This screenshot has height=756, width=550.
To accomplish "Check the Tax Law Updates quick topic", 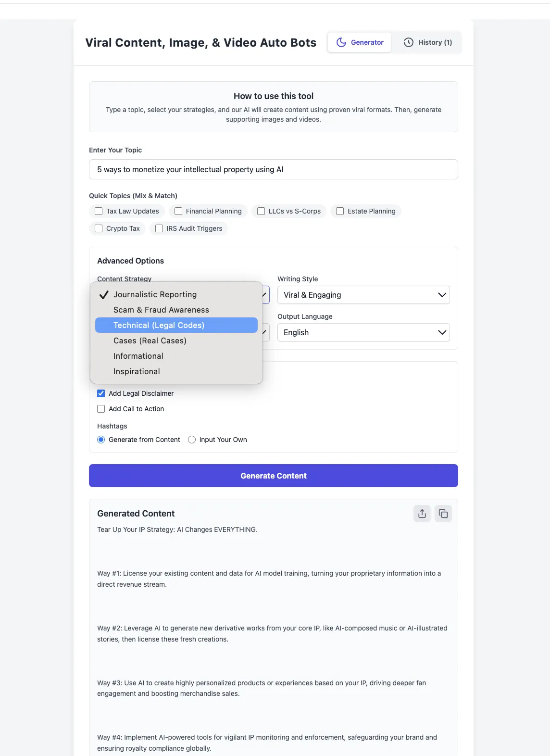I will pos(99,211).
